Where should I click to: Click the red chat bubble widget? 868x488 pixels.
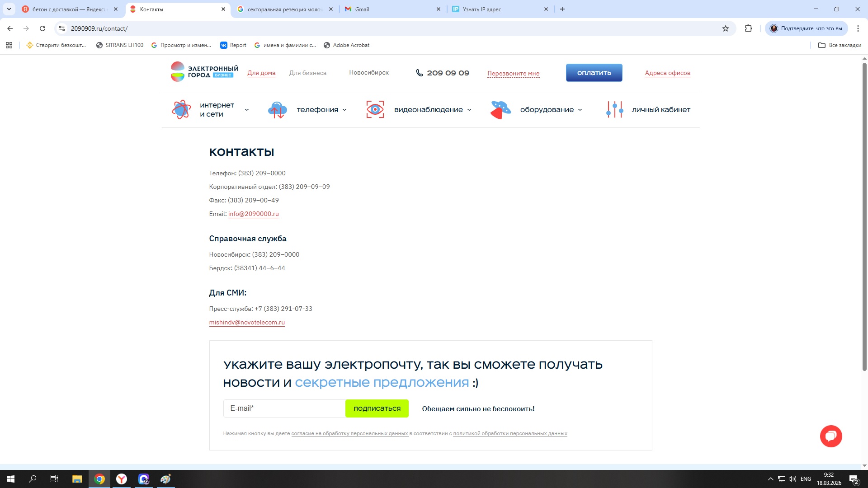click(831, 436)
